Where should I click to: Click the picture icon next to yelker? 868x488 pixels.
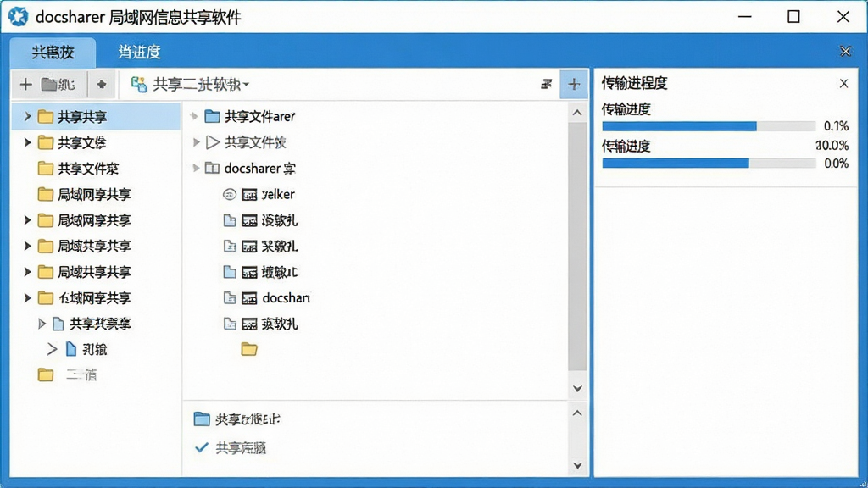250,195
